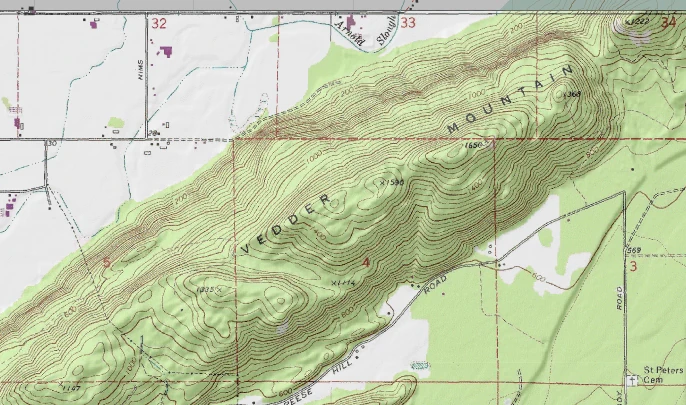This screenshot has height=405, width=686.
Task: Click the x1174 spot elevation marker
Action: [341, 284]
